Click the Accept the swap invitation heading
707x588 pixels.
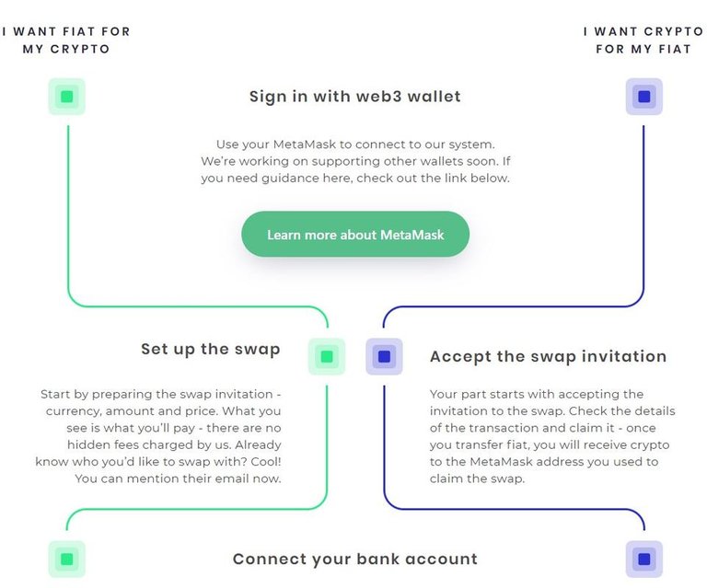[x=549, y=356]
